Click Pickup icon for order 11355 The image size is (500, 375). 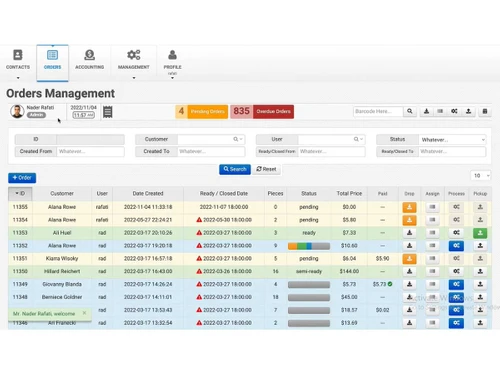tap(480, 207)
